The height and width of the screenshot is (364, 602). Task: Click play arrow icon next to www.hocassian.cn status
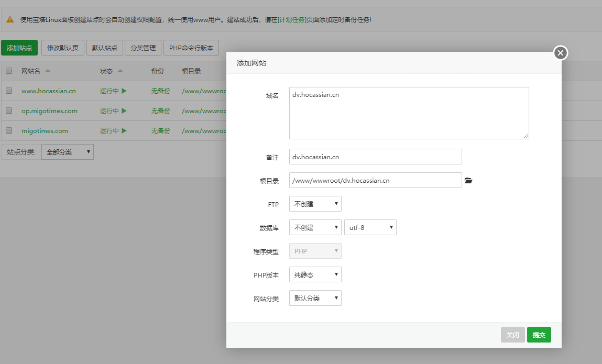pos(124,91)
